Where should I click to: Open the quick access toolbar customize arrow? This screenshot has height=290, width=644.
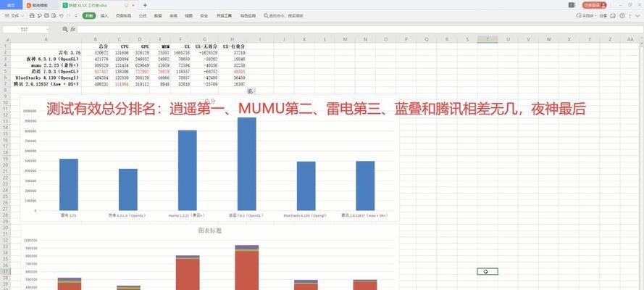click(x=76, y=16)
